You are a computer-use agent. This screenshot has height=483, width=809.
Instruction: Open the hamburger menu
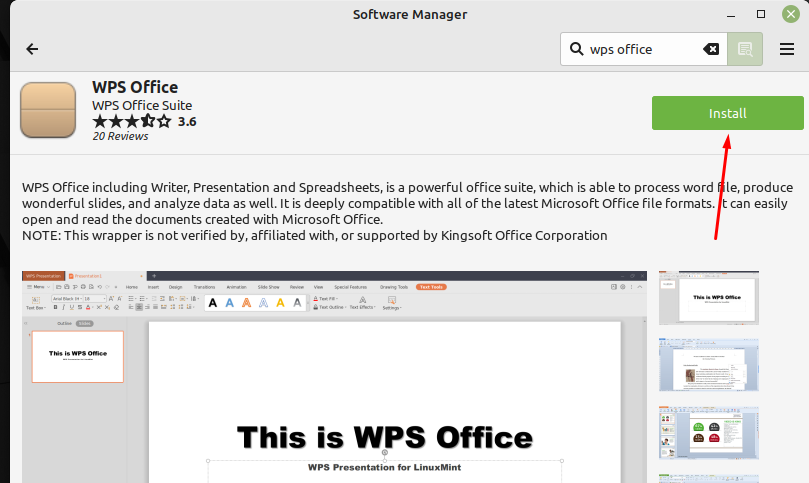click(x=786, y=49)
